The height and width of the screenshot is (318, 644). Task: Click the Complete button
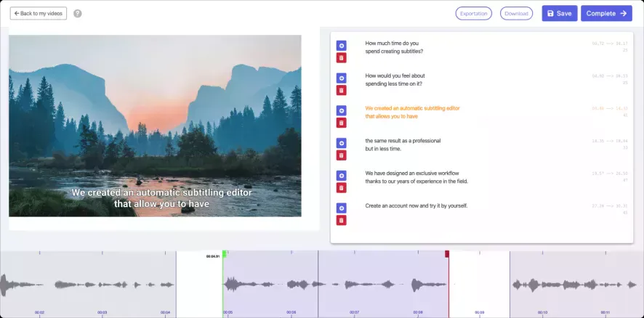point(606,14)
